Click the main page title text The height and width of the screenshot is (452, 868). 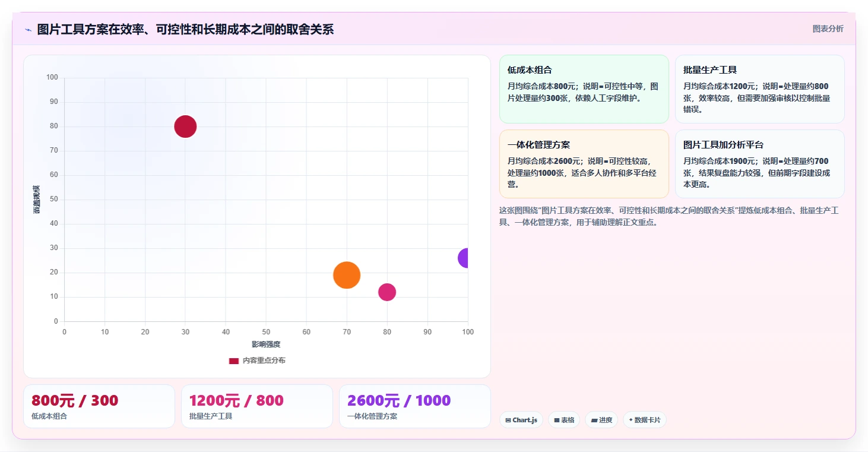[185, 30]
